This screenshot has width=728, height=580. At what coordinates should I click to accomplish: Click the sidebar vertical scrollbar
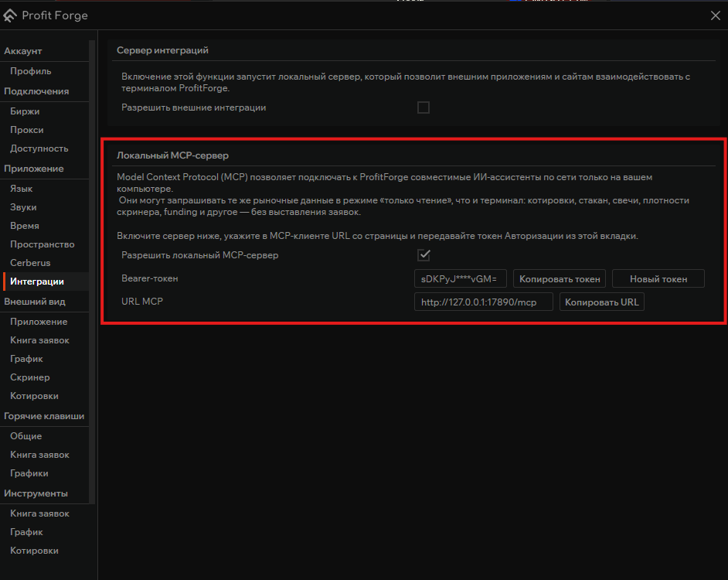(92, 272)
